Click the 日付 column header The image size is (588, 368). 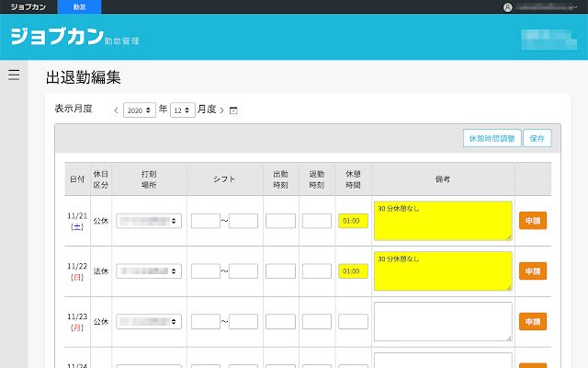click(x=77, y=179)
